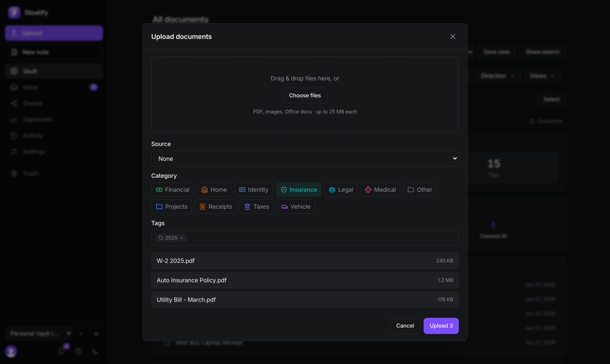Close the Upload documents dialog
Viewport: 610px width, 364px height.
[x=453, y=37]
